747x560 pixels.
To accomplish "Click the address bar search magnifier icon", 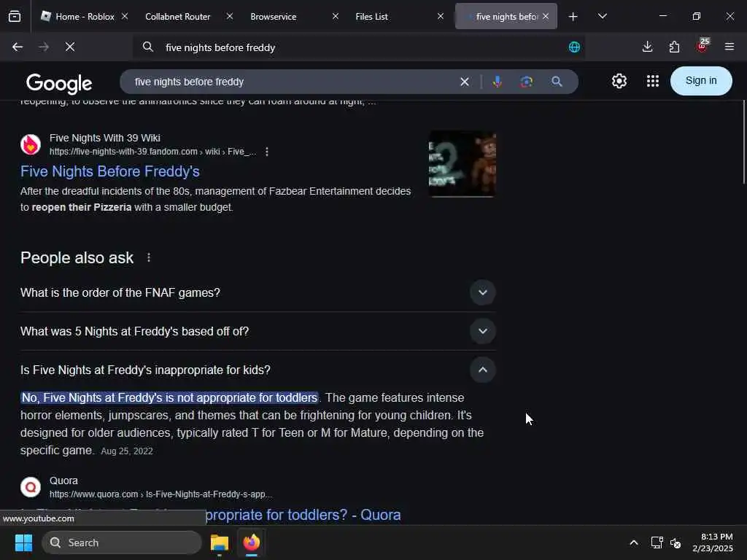I will click(x=147, y=47).
